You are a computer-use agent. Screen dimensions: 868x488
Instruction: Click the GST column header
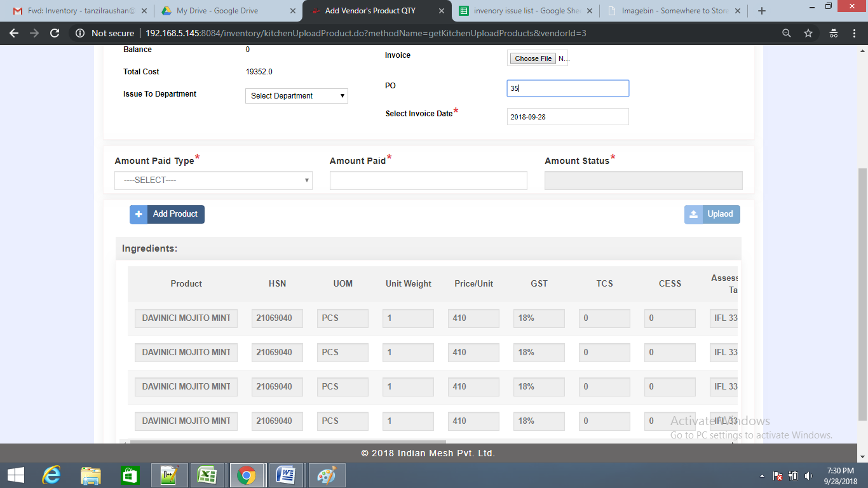coord(539,284)
